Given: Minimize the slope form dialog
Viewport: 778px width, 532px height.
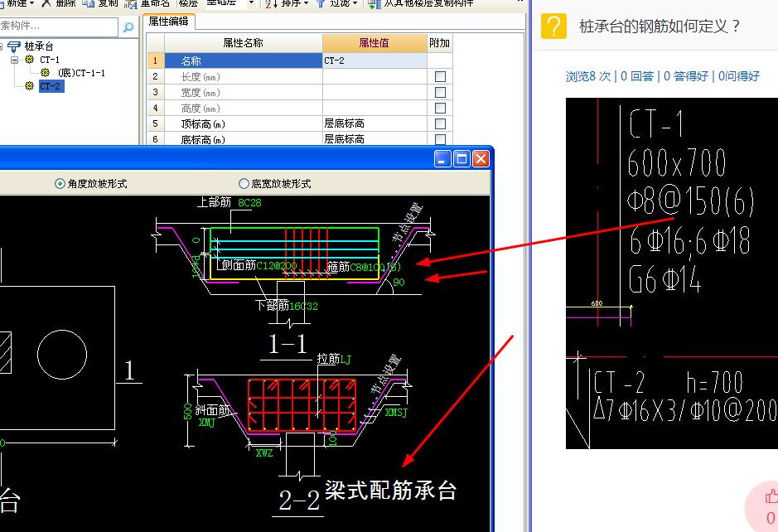Looking at the screenshot, I should (x=442, y=159).
